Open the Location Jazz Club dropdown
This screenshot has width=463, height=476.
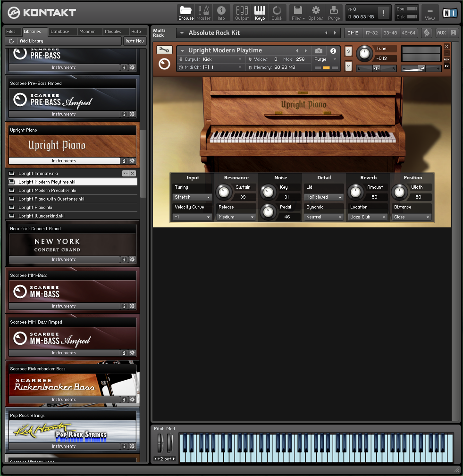[x=368, y=217]
